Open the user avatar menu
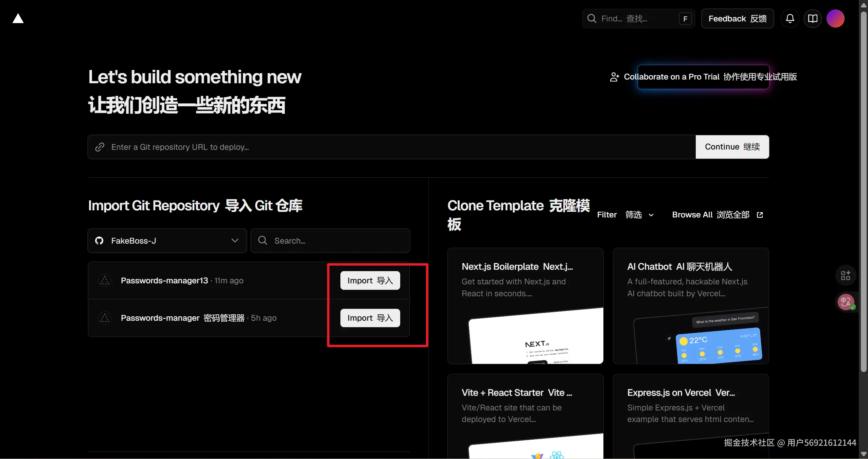Screen dimensions: 868x459 pyautogui.click(x=835, y=19)
